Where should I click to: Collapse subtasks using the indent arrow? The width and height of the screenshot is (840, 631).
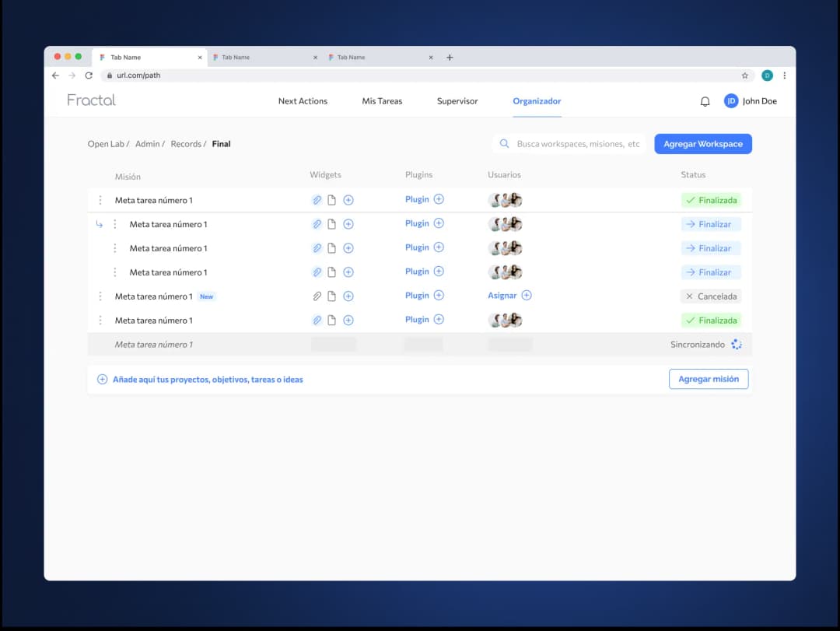tap(99, 225)
